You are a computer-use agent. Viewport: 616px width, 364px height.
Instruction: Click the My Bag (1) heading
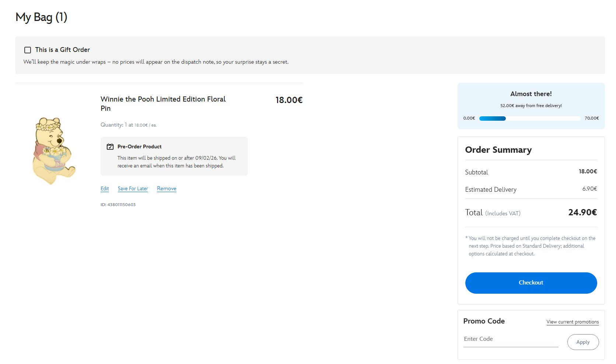coord(41,17)
